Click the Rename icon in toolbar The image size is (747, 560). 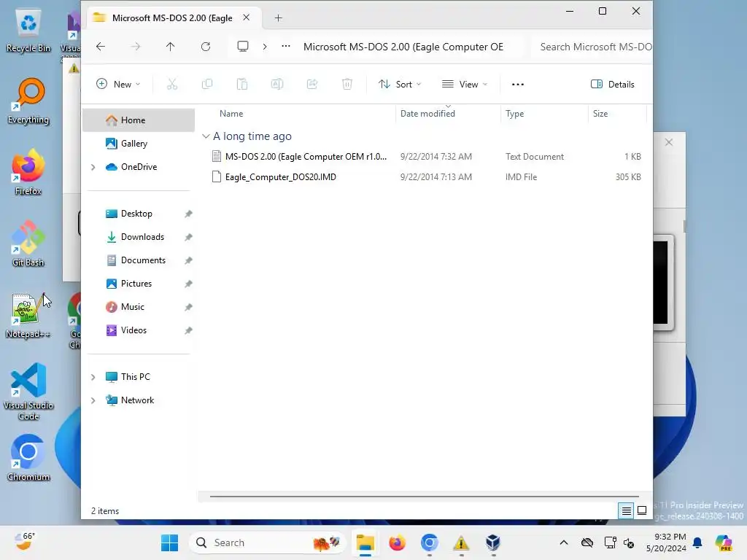(x=276, y=85)
